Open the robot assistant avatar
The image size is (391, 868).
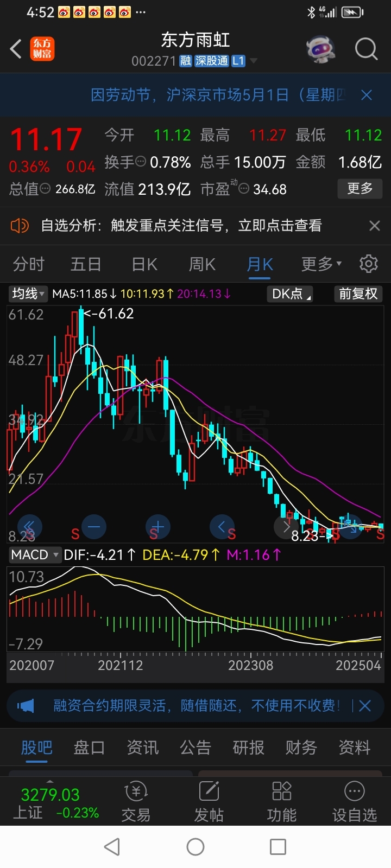click(320, 49)
